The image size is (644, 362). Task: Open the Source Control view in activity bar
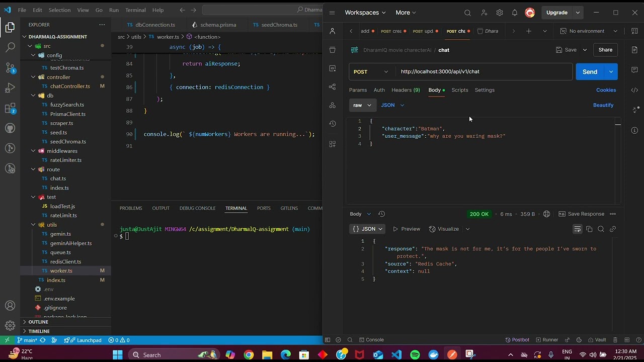[10, 68]
